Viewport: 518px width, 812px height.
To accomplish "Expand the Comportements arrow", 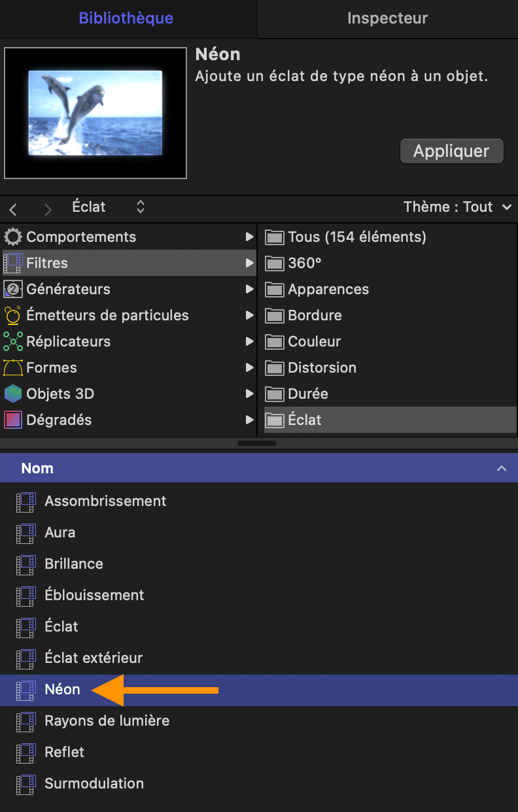I will [x=249, y=237].
